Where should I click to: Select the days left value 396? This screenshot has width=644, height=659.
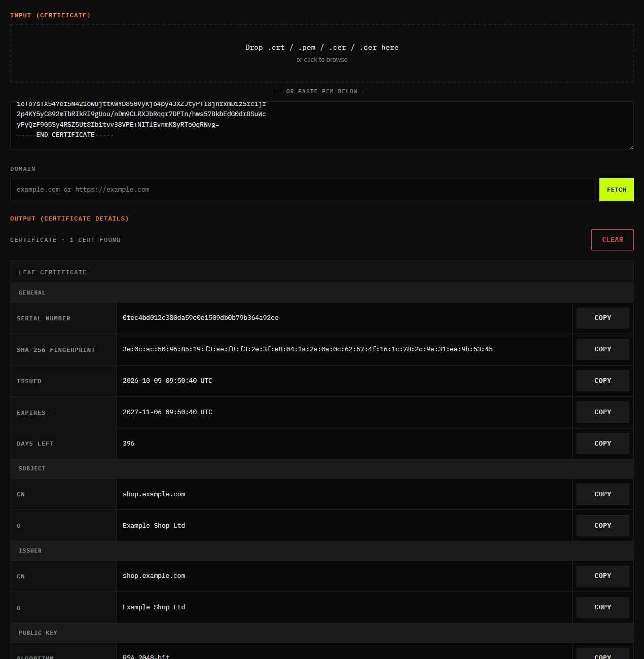tap(129, 444)
